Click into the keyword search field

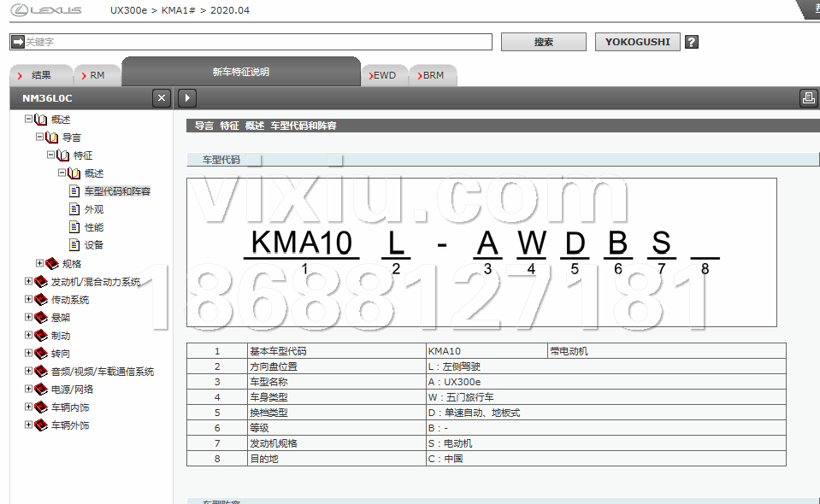pyautogui.click(x=257, y=42)
